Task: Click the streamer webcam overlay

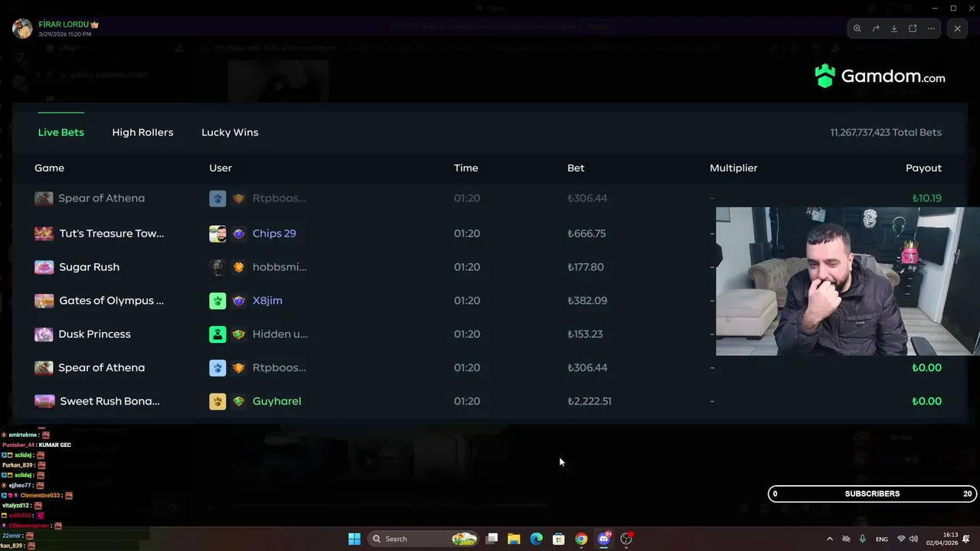Action: coord(848,281)
